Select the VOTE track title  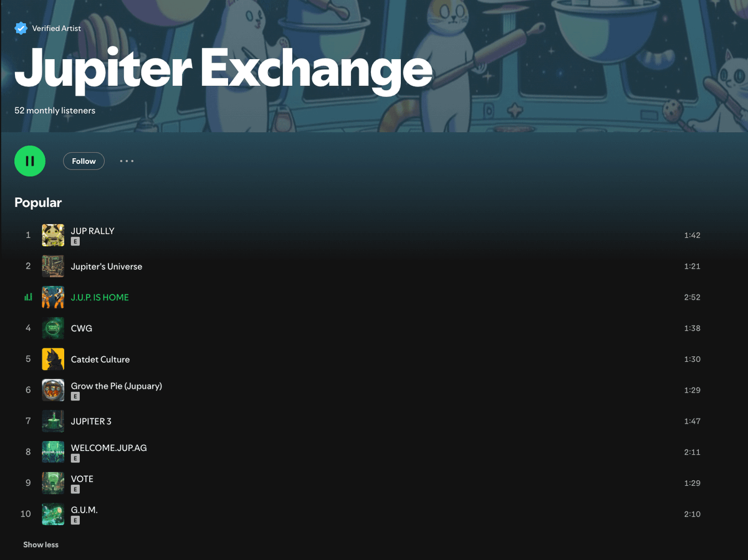82,479
